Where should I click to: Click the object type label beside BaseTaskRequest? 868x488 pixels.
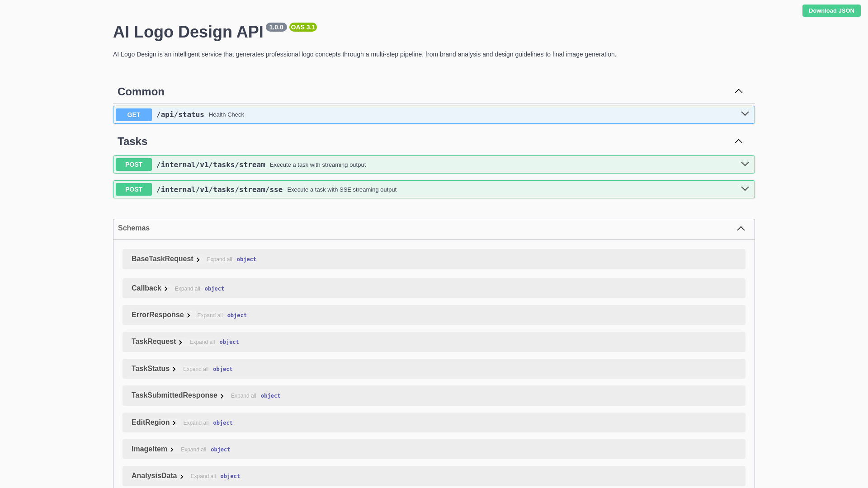click(x=246, y=259)
